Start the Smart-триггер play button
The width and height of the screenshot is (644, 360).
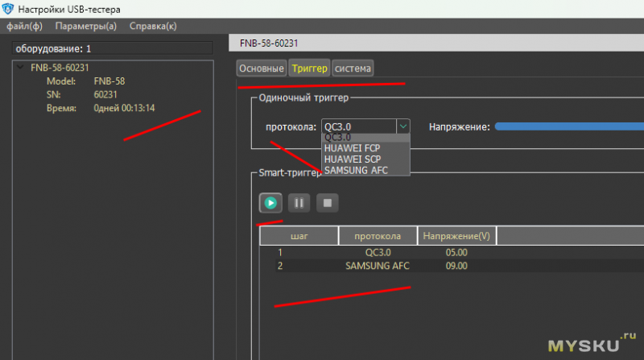(270, 203)
